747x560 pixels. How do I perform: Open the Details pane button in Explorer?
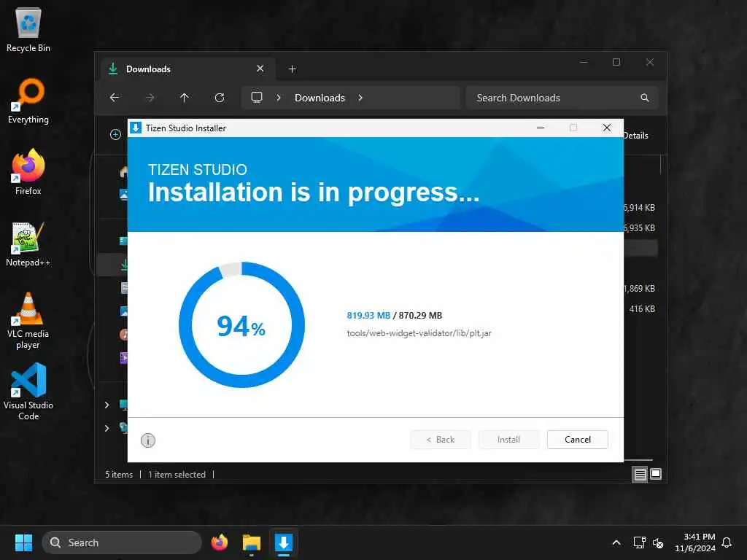point(636,135)
